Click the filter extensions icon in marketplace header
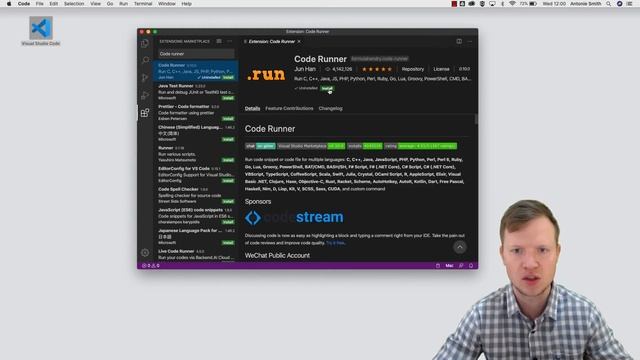Screen dimensions: 640x360 pos(219,41)
